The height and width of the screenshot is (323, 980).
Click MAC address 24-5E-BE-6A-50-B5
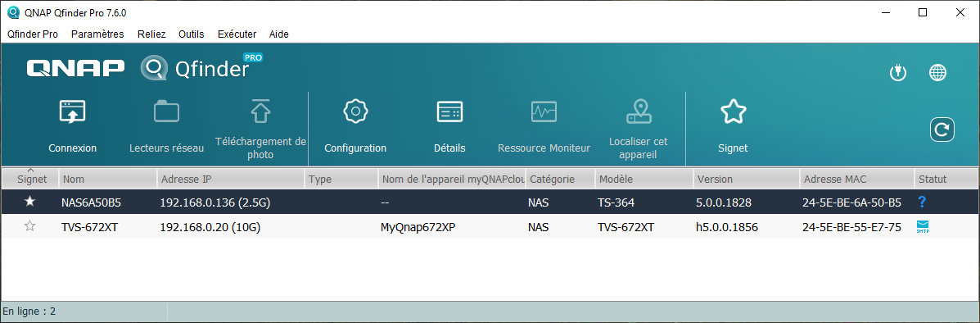tap(852, 202)
